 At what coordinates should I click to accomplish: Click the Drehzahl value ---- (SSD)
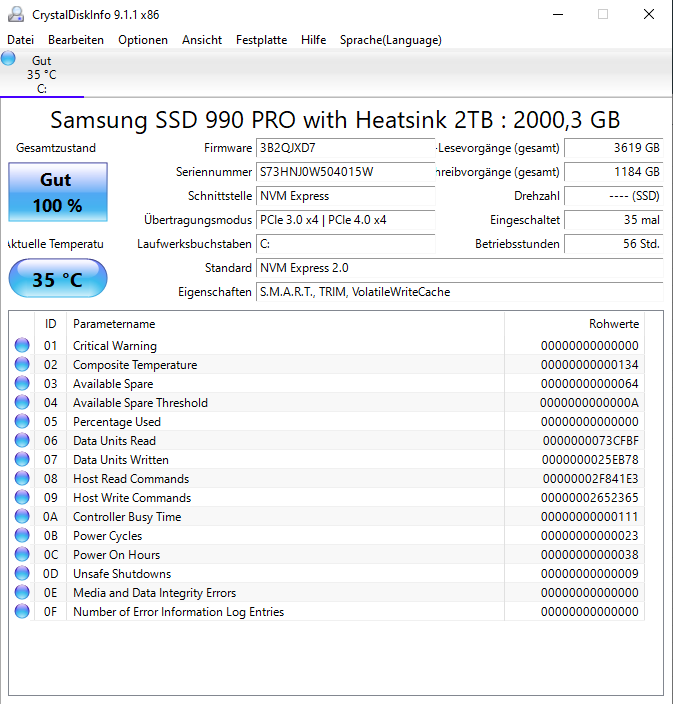pos(614,196)
